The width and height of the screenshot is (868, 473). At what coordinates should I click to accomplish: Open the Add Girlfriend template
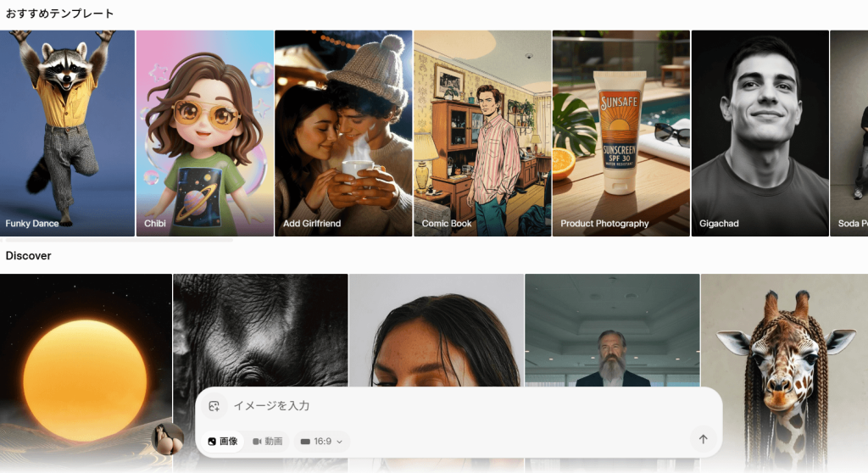[343, 133]
